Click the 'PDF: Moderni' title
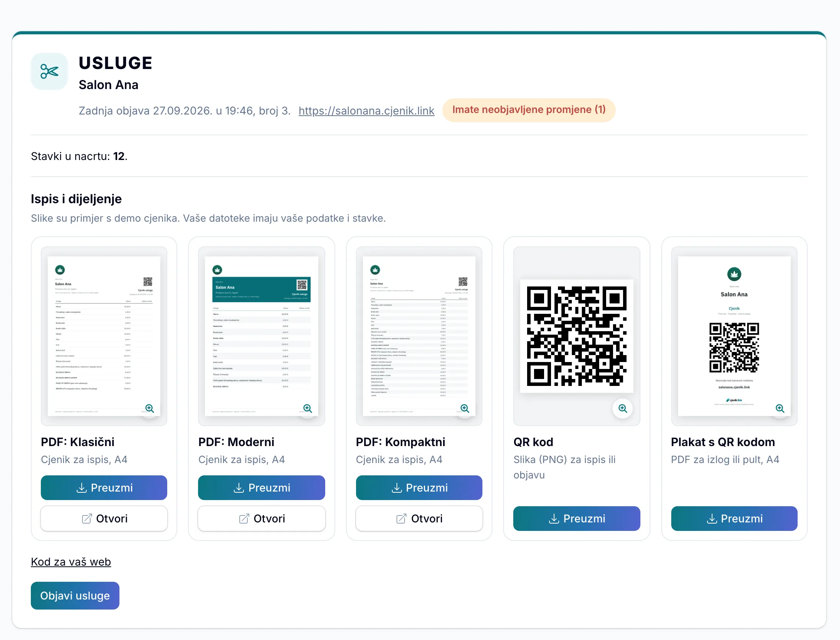Viewport: 840px width, 640px height. point(236,442)
